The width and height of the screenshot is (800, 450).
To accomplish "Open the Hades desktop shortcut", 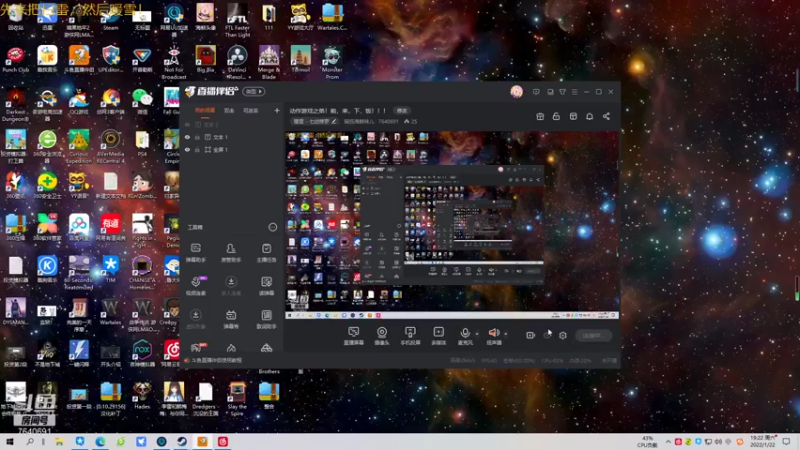I will 142,395.
